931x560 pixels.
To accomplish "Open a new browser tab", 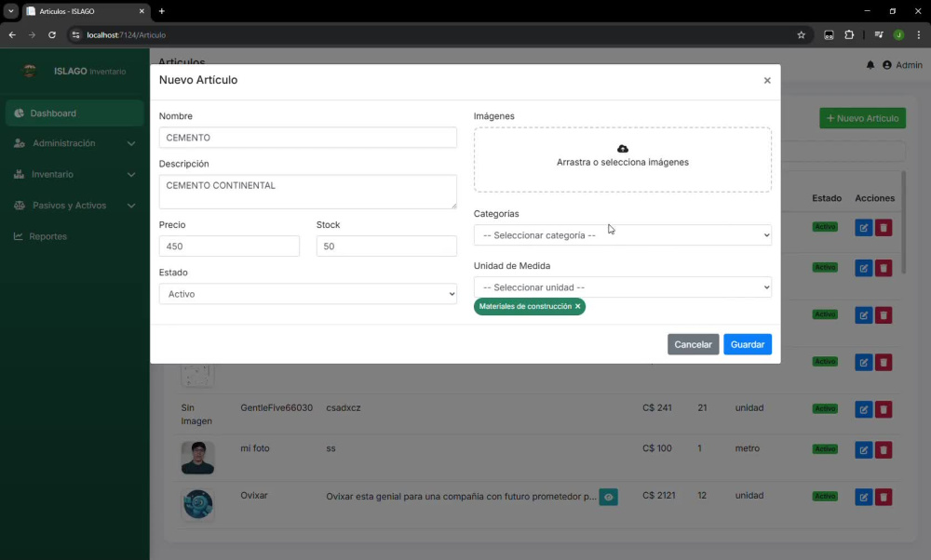I will tap(161, 11).
